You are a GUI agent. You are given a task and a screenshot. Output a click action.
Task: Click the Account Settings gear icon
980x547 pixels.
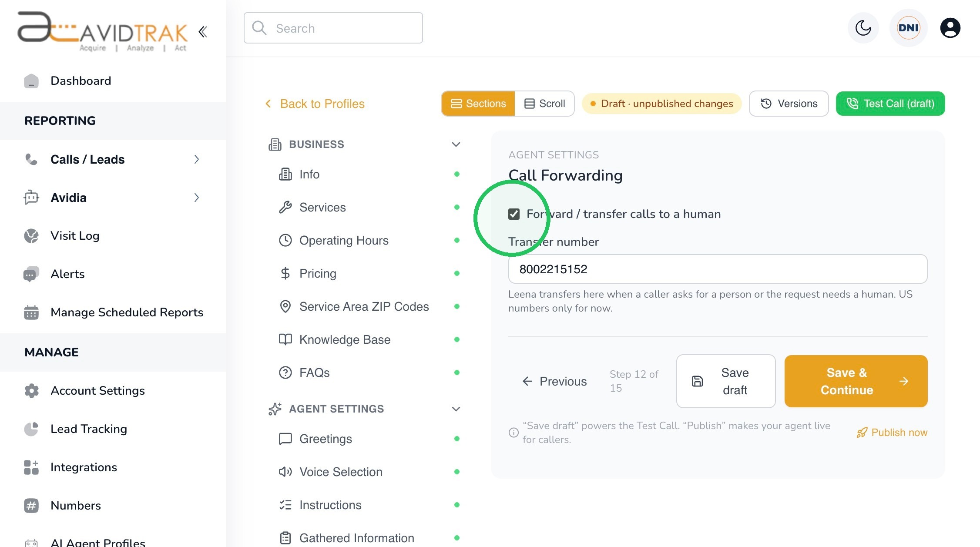point(31,391)
